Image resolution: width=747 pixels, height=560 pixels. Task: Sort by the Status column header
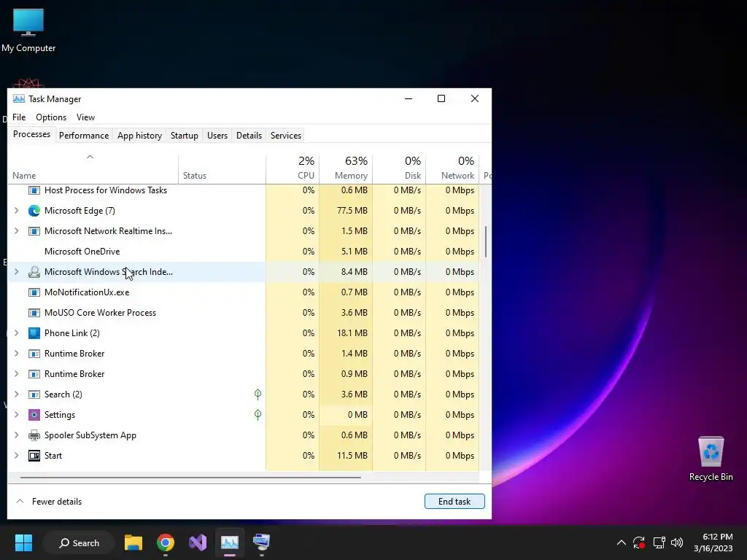(222, 169)
